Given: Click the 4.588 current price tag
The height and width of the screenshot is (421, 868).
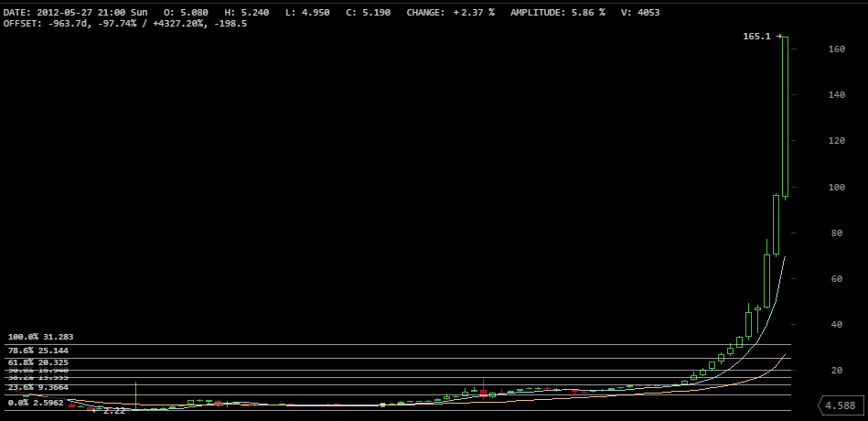Looking at the screenshot, I should [841, 405].
